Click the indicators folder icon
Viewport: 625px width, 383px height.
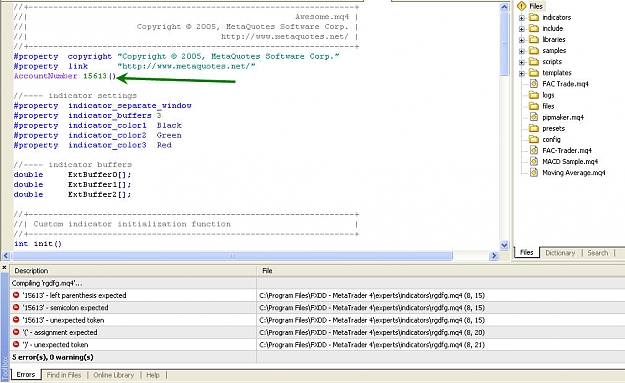tap(534, 17)
